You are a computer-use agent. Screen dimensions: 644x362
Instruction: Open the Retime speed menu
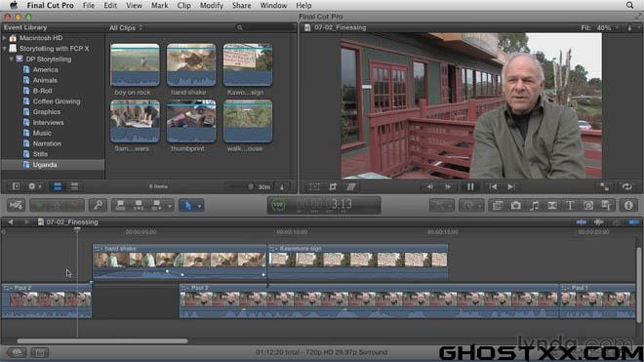pos(471,205)
